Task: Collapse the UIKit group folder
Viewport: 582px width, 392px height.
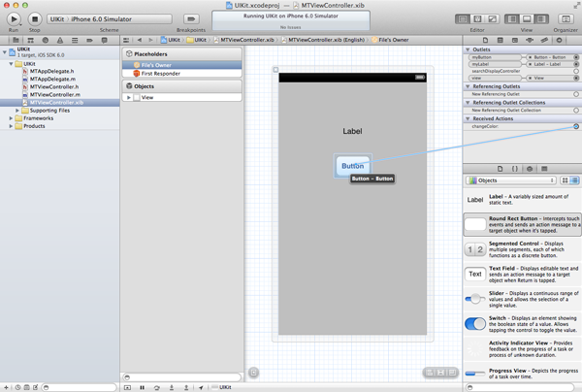Action: (11, 64)
